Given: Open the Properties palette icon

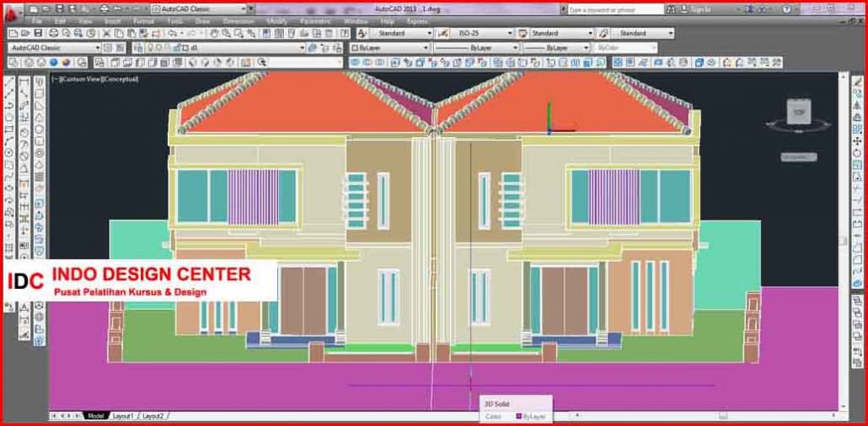Looking at the screenshot, I should click(x=266, y=33).
